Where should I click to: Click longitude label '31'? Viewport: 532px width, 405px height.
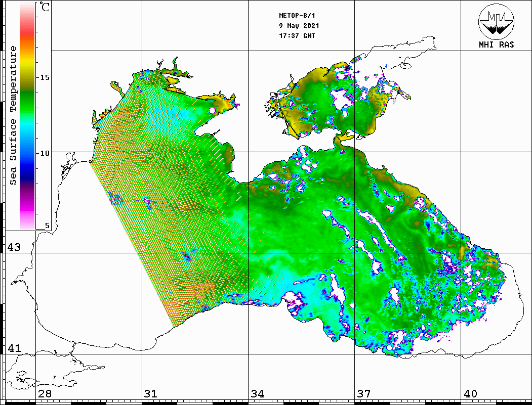point(151,394)
